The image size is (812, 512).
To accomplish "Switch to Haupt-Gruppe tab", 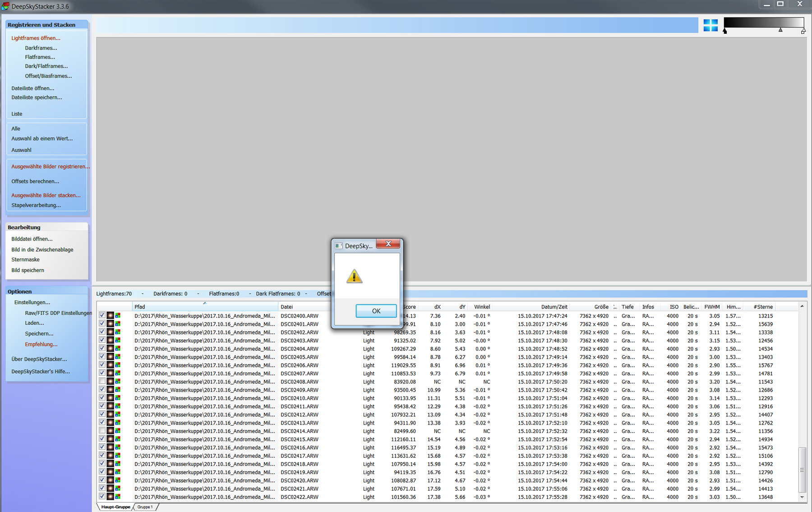I will click(x=115, y=507).
